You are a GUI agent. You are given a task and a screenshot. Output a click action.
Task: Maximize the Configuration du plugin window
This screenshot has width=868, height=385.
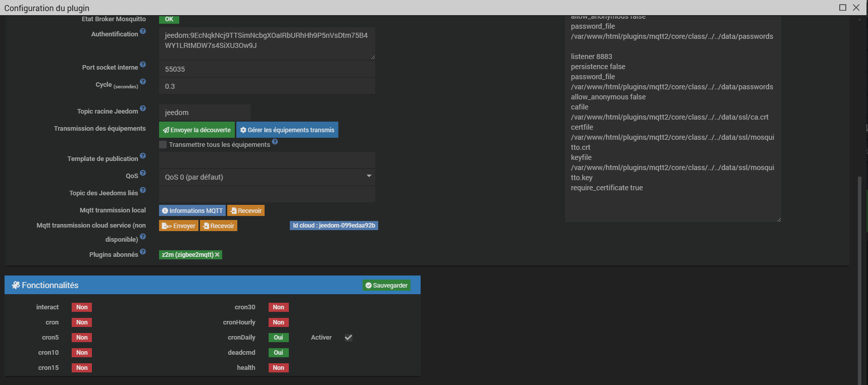pyautogui.click(x=843, y=8)
